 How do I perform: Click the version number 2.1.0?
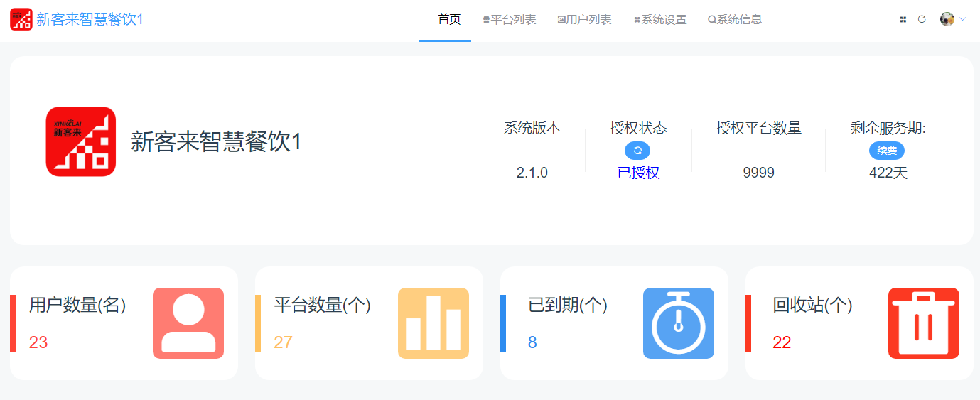[x=532, y=173]
